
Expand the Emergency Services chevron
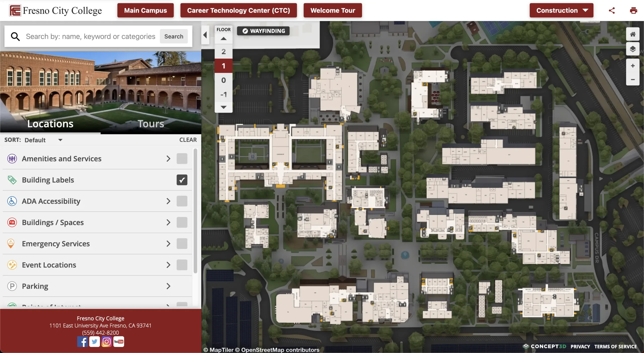[x=168, y=244]
